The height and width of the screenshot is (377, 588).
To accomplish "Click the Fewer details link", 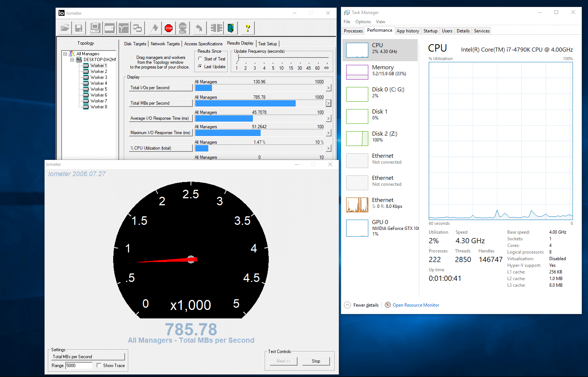I will 366,305.
